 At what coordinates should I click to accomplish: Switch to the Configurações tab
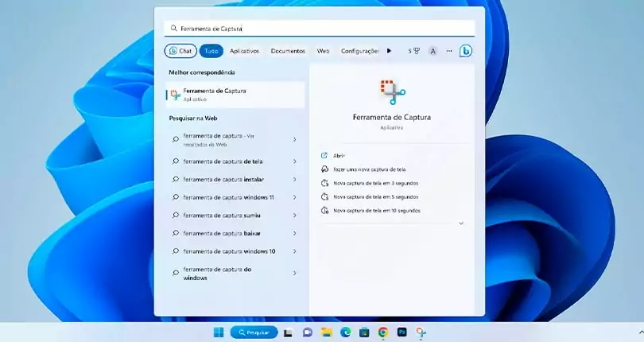[x=360, y=51]
